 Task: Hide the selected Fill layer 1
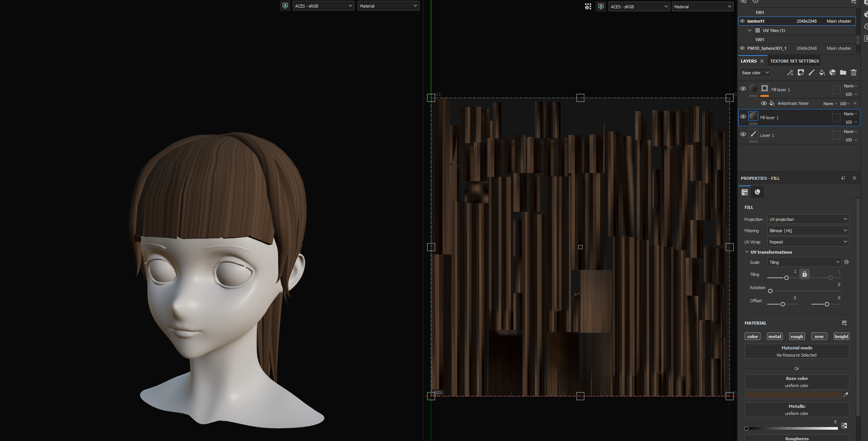pyautogui.click(x=743, y=117)
